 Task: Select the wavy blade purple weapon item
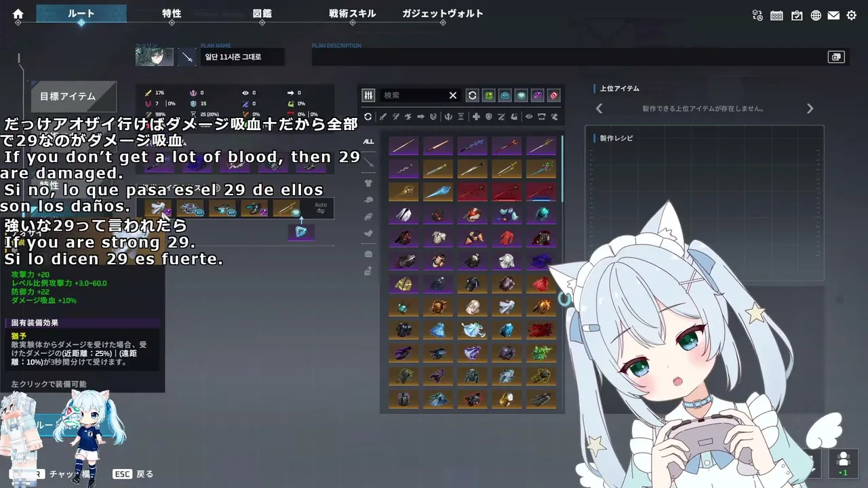coord(403,169)
